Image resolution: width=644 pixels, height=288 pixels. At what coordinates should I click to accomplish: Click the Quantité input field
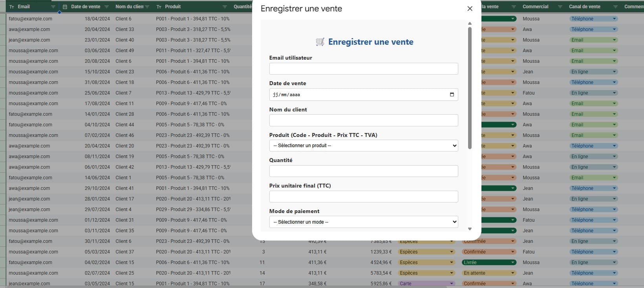(x=364, y=171)
